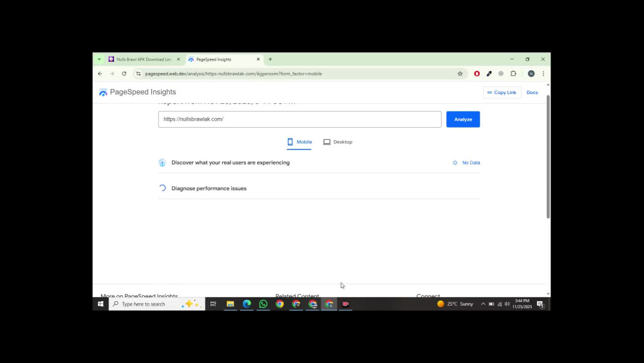This screenshot has width=644, height=363.
Task: Open the Chrome profile avatar
Action: pos(531,74)
